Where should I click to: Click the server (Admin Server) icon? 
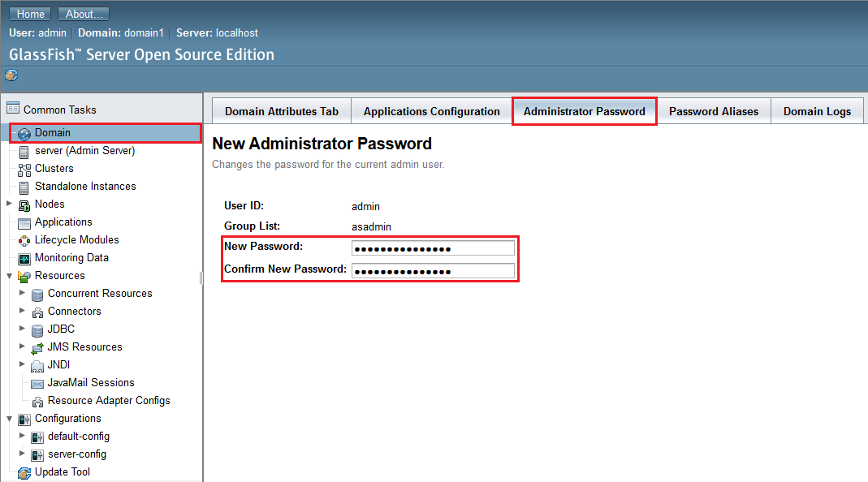(24, 153)
